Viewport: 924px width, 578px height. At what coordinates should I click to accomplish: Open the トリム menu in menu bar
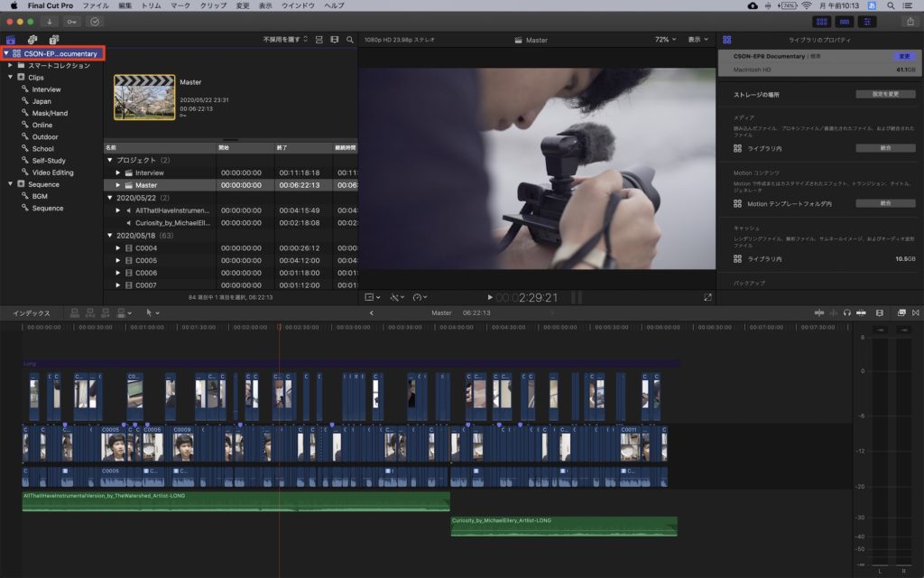pos(152,5)
